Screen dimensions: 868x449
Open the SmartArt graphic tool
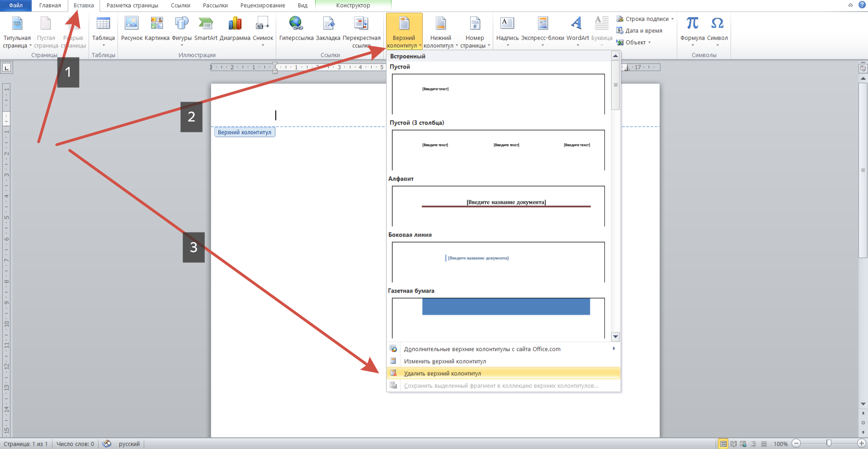[x=206, y=23]
